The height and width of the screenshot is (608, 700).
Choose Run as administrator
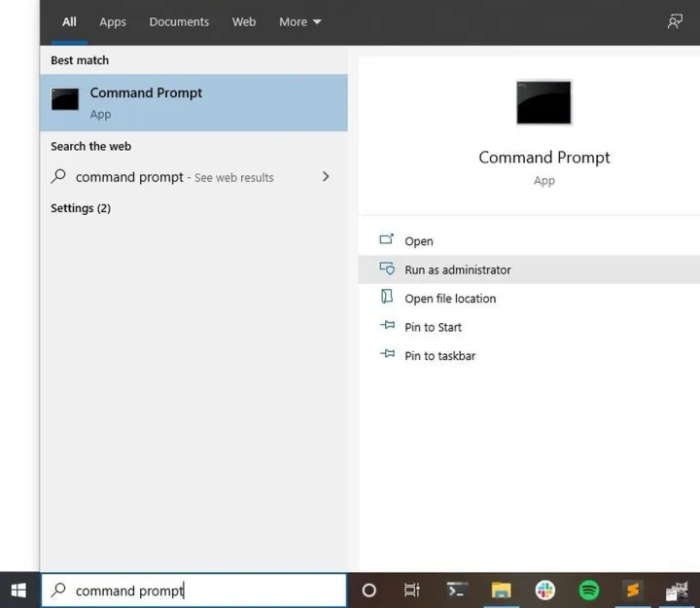pyautogui.click(x=457, y=269)
